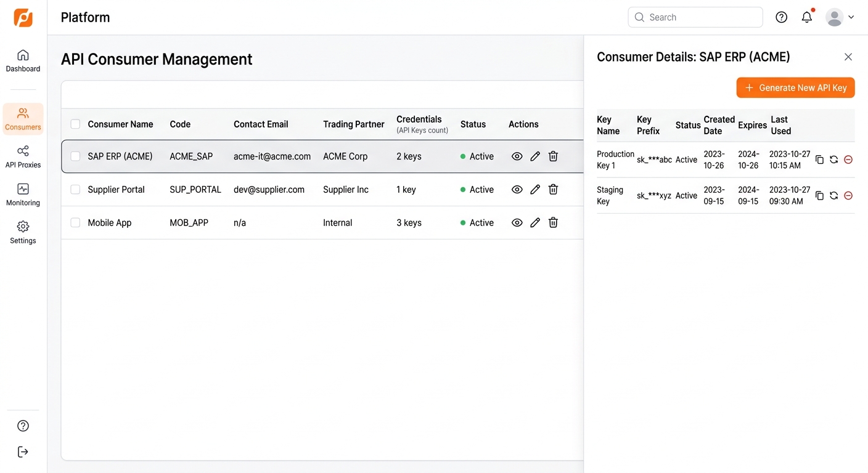The height and width of the screenshot is (473, 868).
Task: Edit the Supplier Portal consumer
Action: (535, 190)
